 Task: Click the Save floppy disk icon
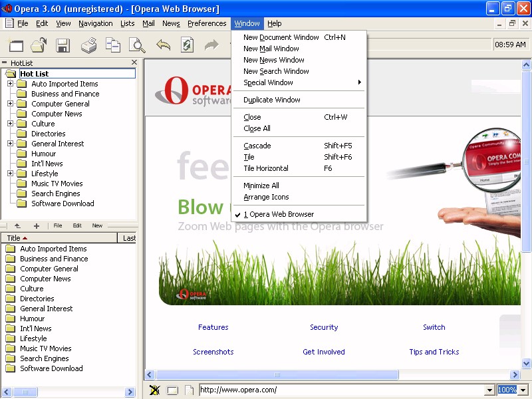click(x=63, y=45)
